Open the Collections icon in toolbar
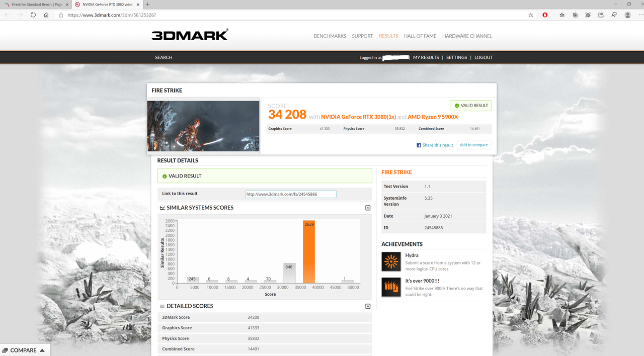The height and width of the screenshot is (356, 644). (x=575, y=15)
